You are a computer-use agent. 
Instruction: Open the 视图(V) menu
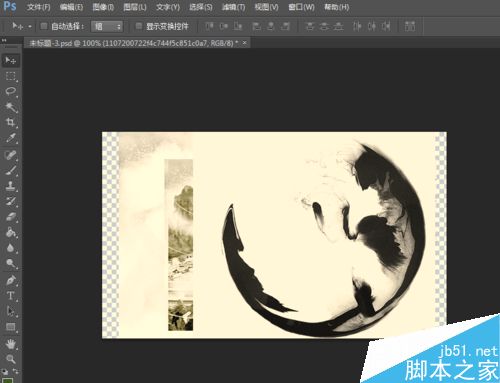pos(266,7)
